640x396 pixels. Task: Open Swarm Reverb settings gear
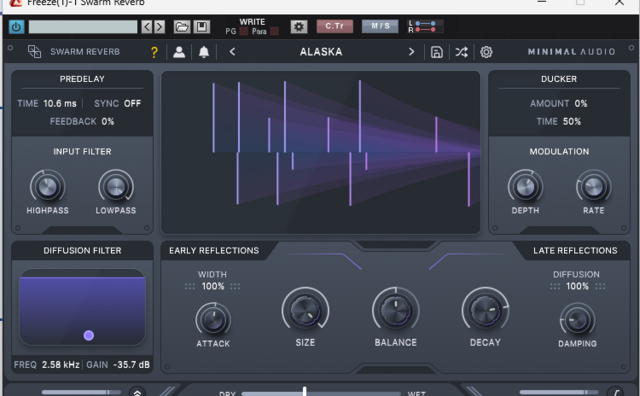tap(486, 52)
